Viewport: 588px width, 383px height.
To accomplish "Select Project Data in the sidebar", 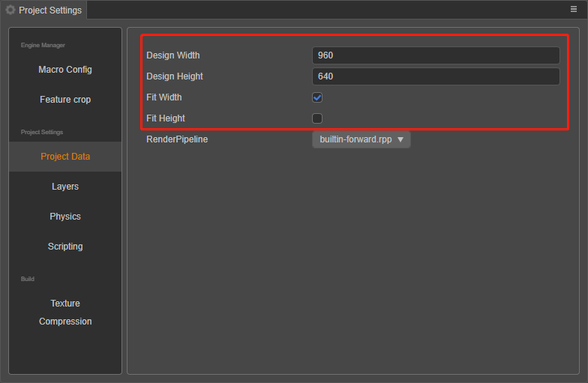I will point(65,157).
